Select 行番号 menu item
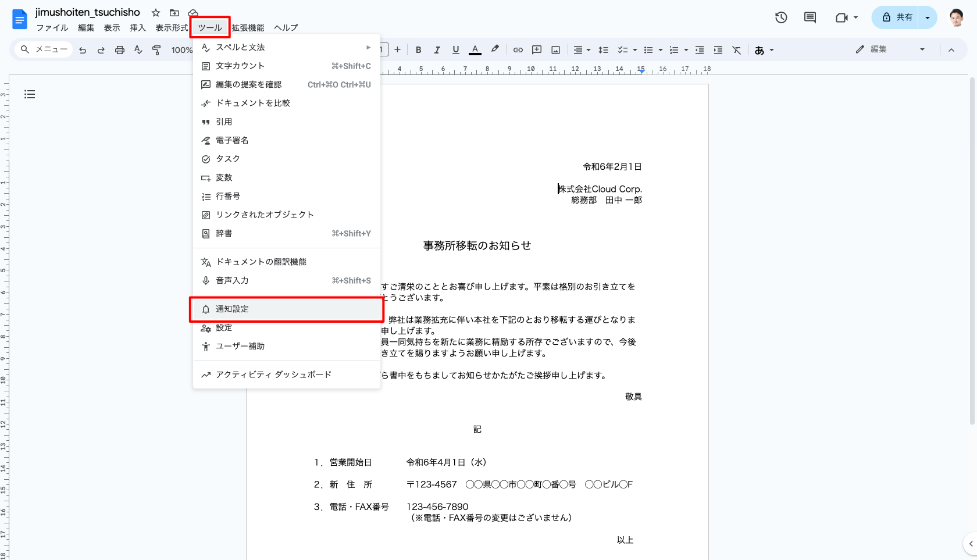The width and height of the screenshot is (977, 560). (x=287, y=196)
